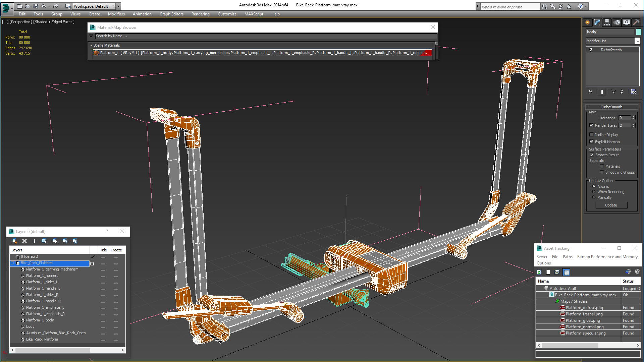
Task: Click Add Selected Objects plus icon in Layer dialog
Action: point(34,241)
